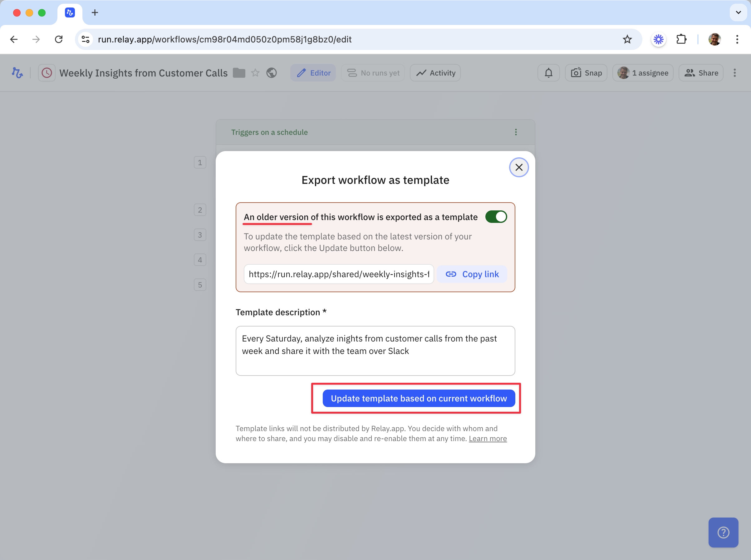Click the Relay.app logo icon
Screen dimensions: 751x560
pos(17,73)
